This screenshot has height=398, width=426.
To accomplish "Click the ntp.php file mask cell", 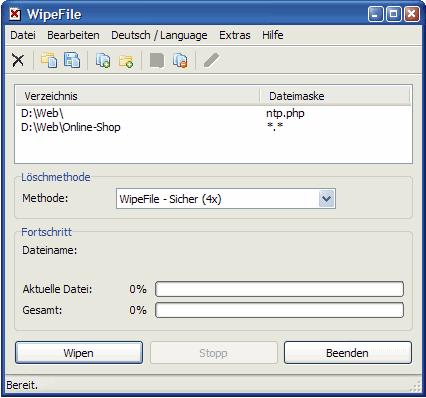I will pos(285,113).
